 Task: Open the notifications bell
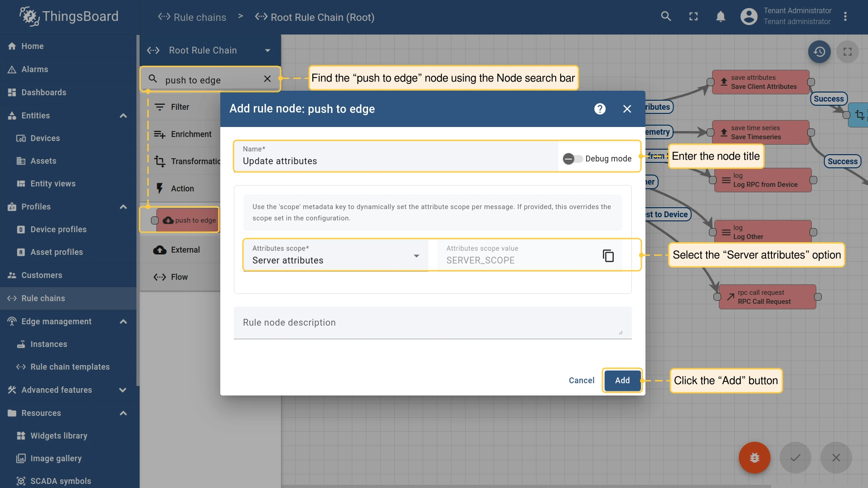pos(720,17)
